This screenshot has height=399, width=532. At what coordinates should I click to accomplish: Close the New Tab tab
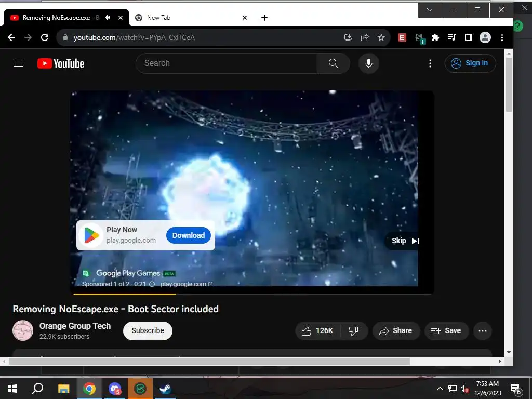[x=245, y=18]
